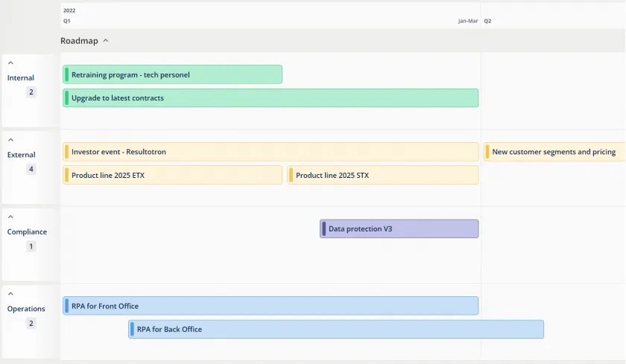The height and width of the screenshot is (364, 626).
Task: Click the Q1 quarter header
Action: click(66, 21)
